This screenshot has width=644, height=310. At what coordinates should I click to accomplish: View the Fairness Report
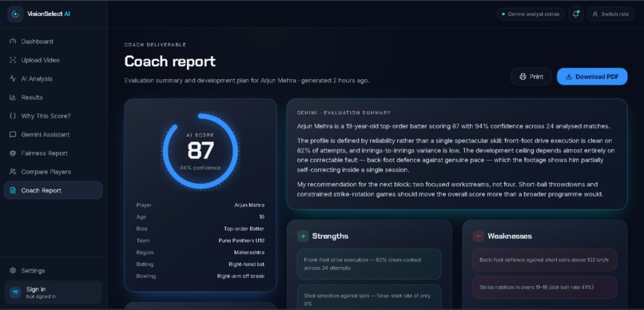click(53, 153)
